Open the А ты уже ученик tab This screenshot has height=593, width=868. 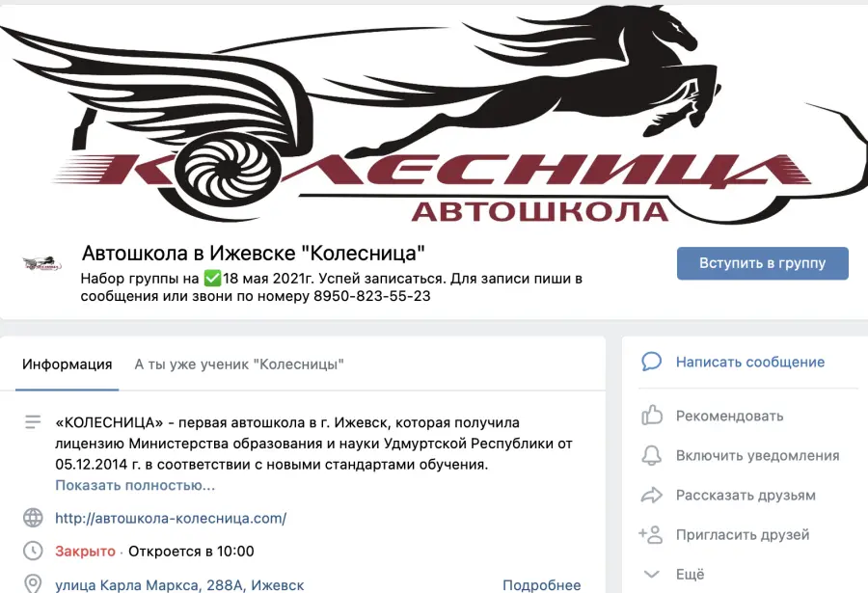pyautogui.click(x=239, y=364)
